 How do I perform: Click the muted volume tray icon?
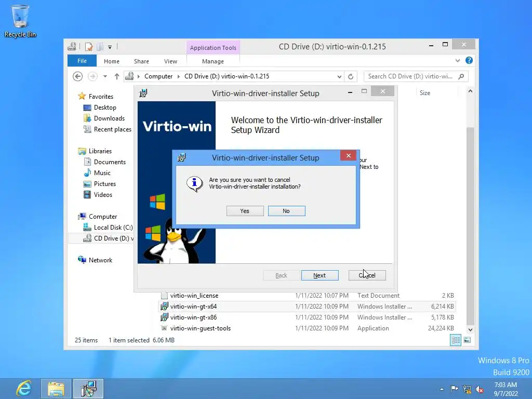tap(480, 389)
